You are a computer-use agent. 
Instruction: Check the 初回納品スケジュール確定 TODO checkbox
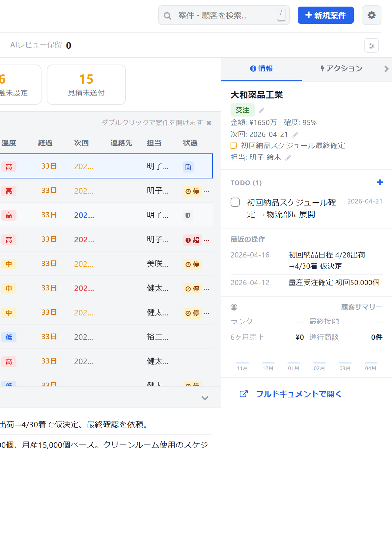(235, 202)
